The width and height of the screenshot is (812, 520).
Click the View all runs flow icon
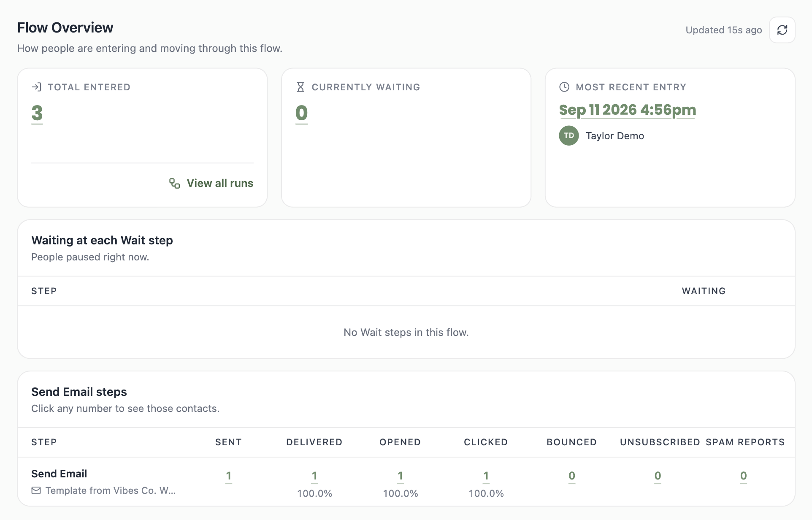(x=175, y=183)
